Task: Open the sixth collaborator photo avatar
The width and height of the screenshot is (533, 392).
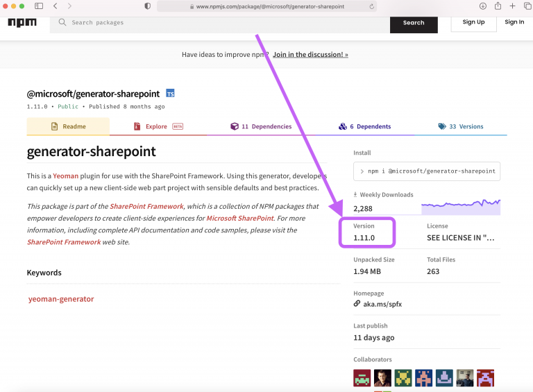Action: 465,377
